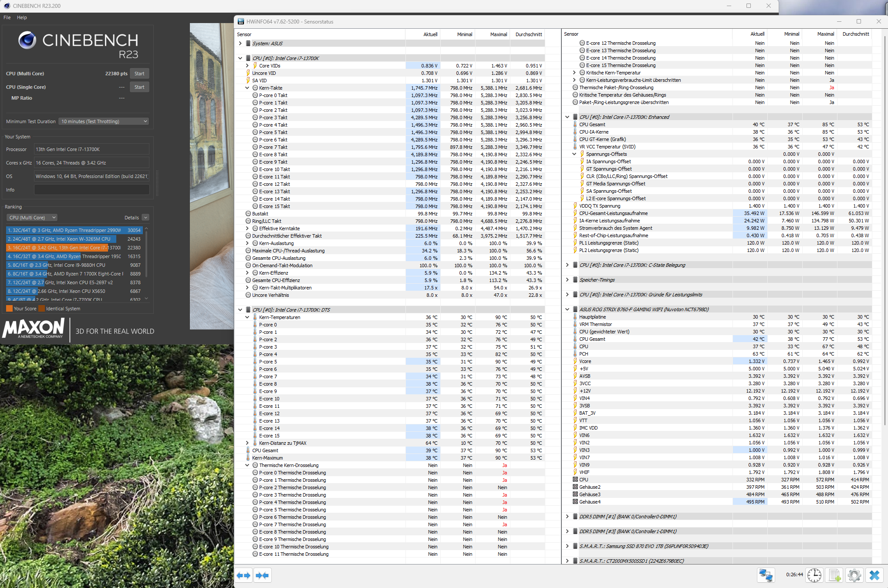This screenshot has width=888, height=588.
Task: Expand the Gründe für Leistungslimits group
Action: (x=567, y=295)
